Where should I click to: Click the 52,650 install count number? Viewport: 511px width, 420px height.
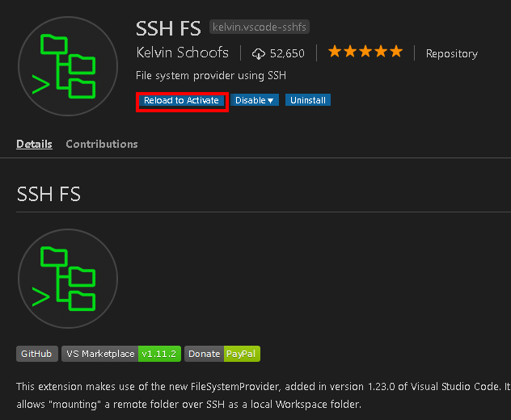pos(287,53)
